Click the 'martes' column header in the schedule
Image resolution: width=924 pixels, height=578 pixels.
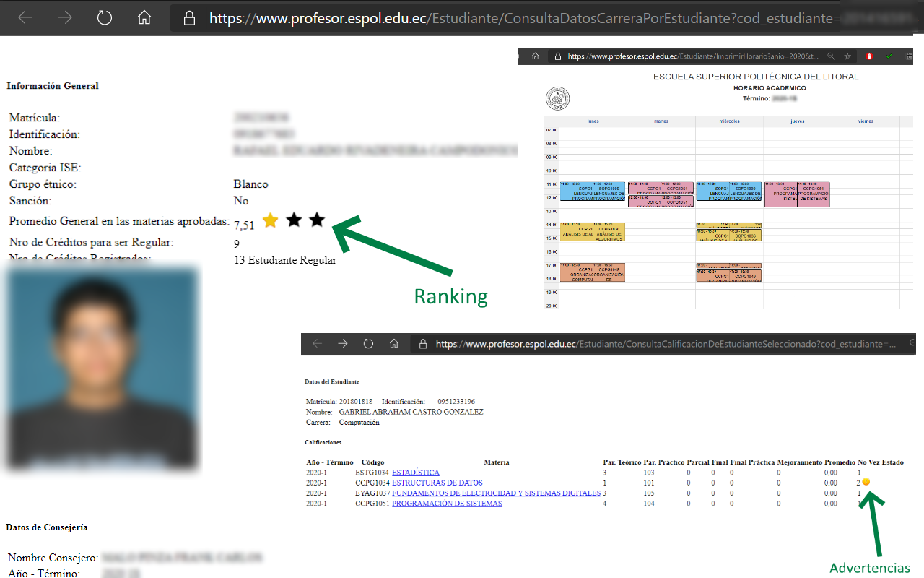coord(661,121)
